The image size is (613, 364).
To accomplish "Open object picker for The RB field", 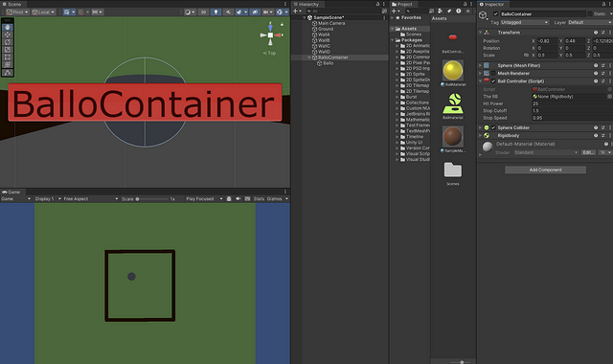I will tap(609, 96).
